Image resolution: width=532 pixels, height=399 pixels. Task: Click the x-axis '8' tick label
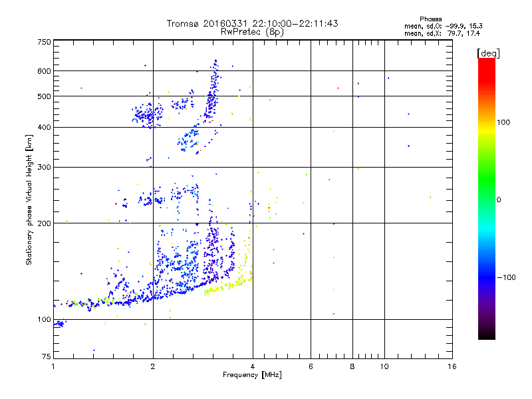pos(352,366)
